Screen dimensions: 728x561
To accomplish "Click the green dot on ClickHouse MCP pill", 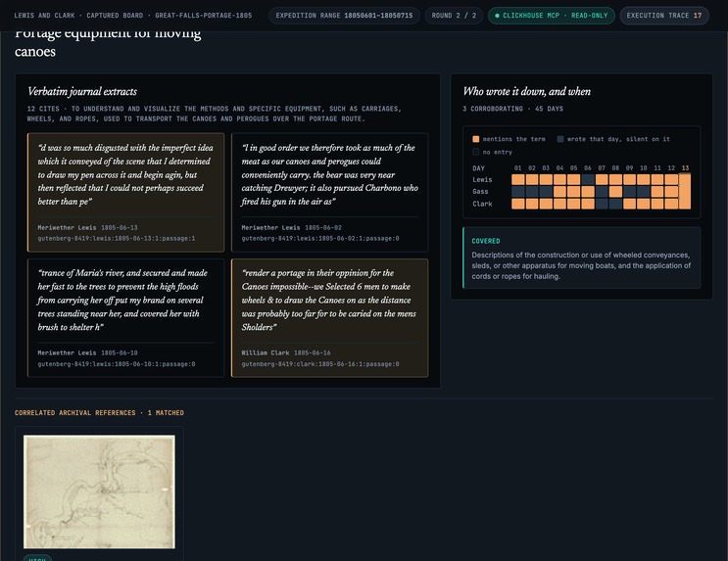I will click(x=497, y=16).
